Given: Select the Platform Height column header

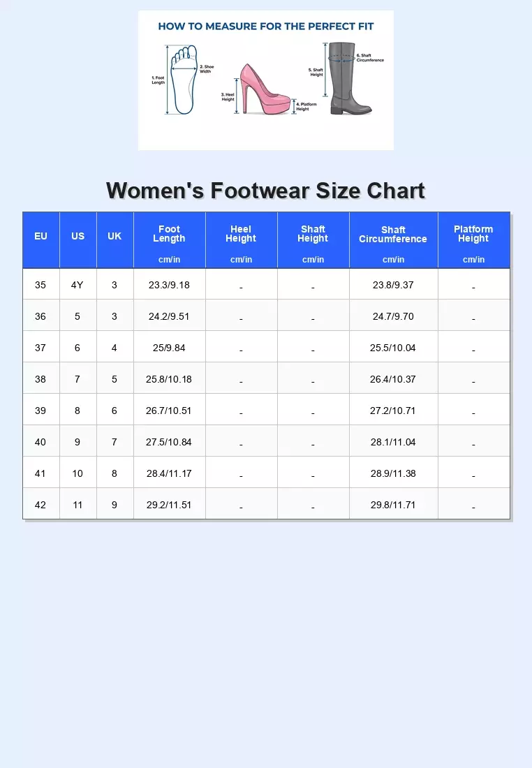Looking at the screenshot, I should pyautogui.click(x=473, y=234).
